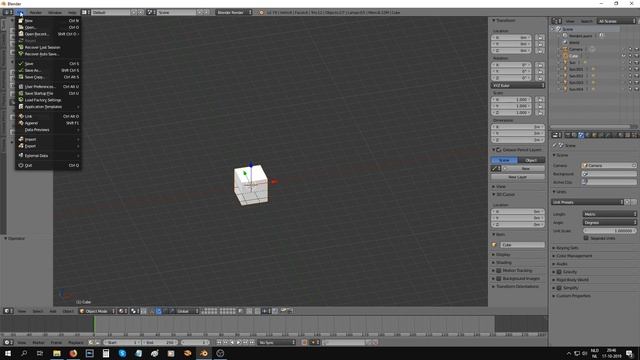Expand the Rigid Body World panel
640x360 pixels.
571,280
